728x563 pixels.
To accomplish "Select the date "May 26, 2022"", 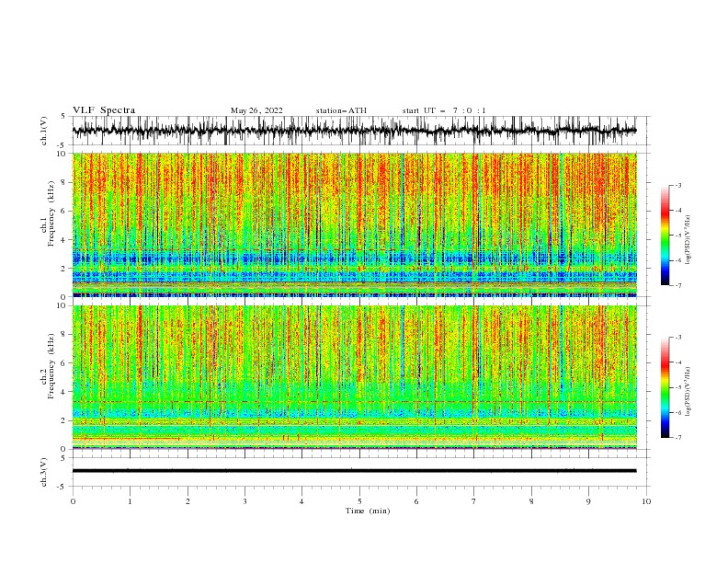I will 256,110.
